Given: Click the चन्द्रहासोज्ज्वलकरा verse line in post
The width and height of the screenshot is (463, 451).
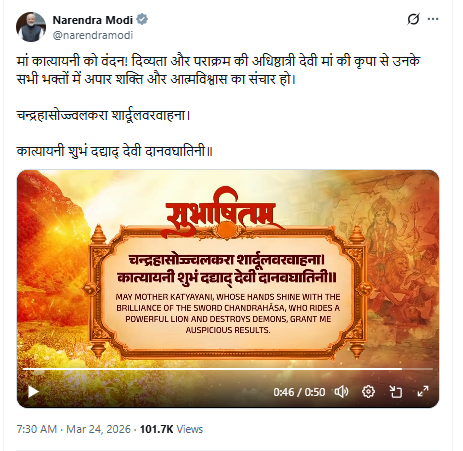Looking at the screenshot, I should pos(103,115).
